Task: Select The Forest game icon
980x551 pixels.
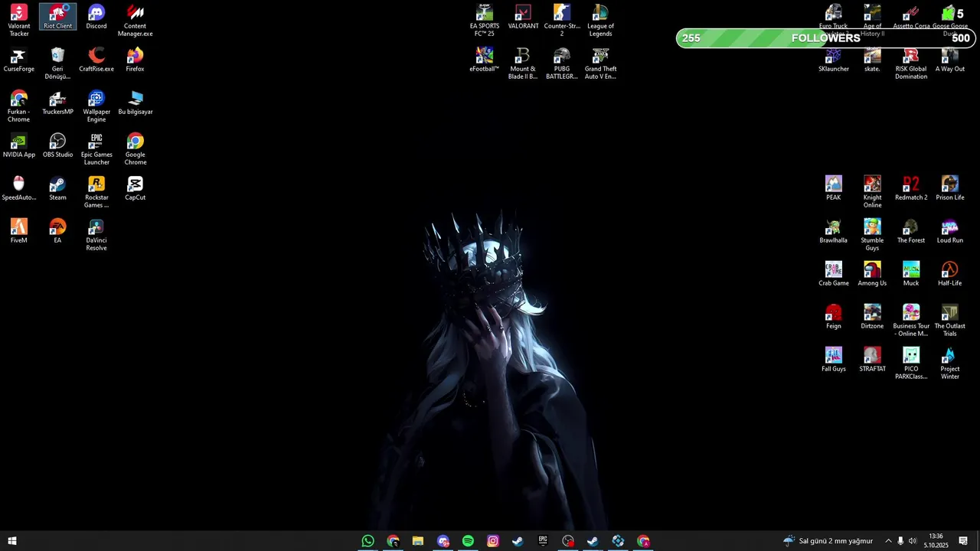Action: (911, 231)
